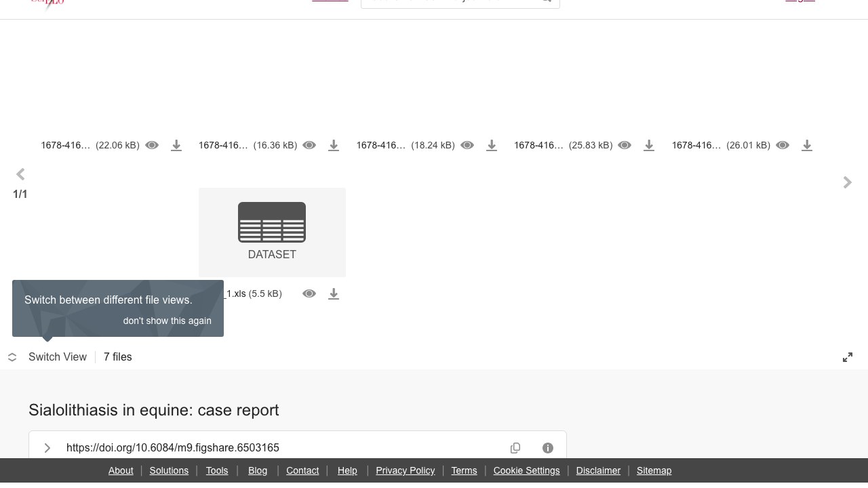
Task: Open the Blog footer link
Action: [258, 470]
